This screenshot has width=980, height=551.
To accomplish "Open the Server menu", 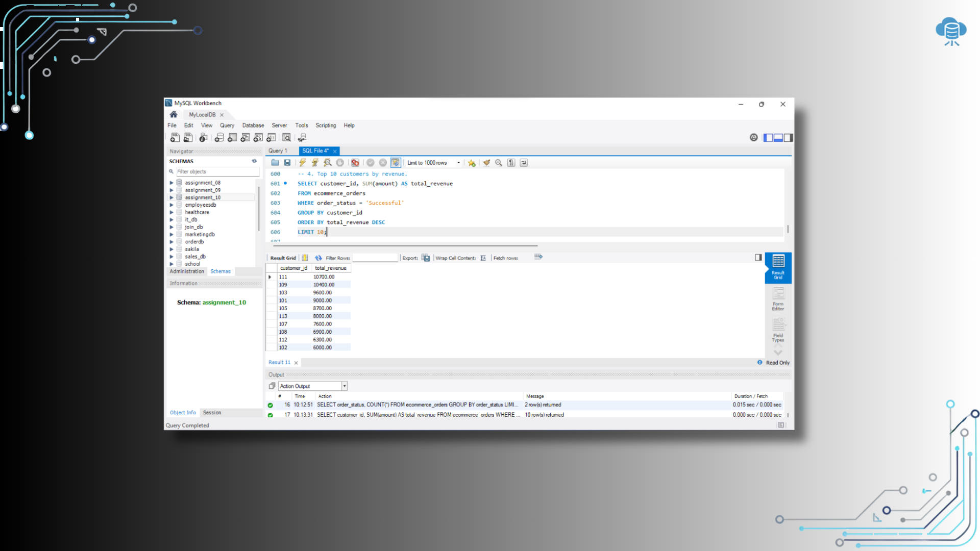I will click(279, 126).
